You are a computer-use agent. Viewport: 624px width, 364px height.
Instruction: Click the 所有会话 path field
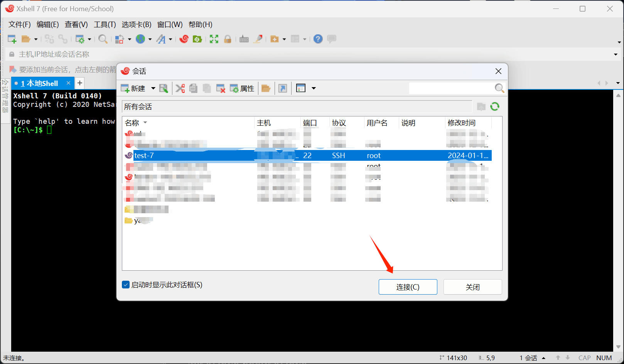297,107
